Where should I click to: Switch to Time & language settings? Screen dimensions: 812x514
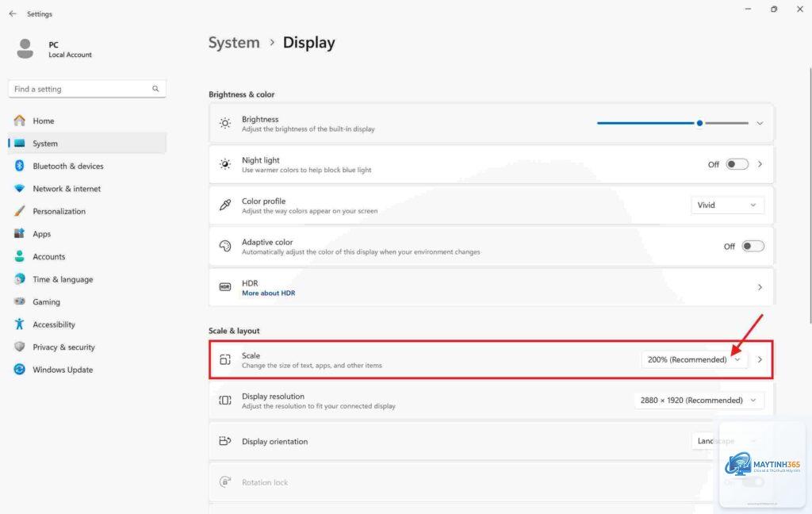point(63,279)
